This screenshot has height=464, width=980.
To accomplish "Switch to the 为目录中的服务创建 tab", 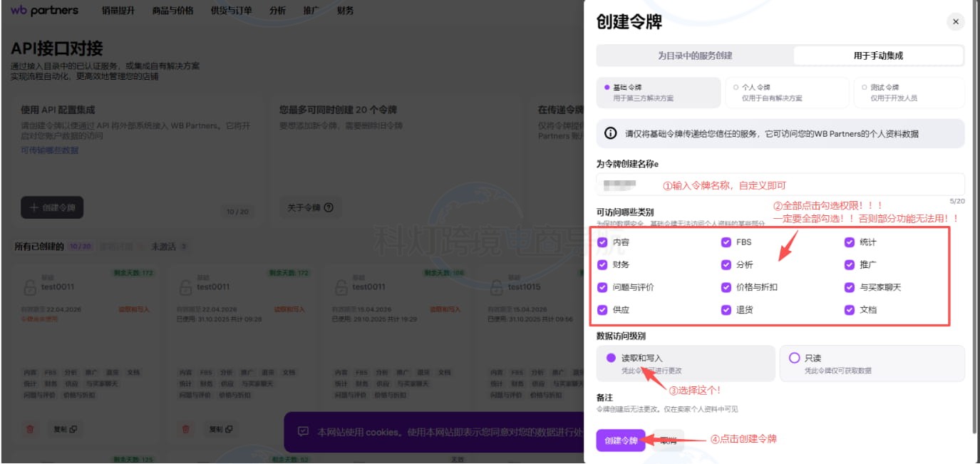I will tap(695, 56).
